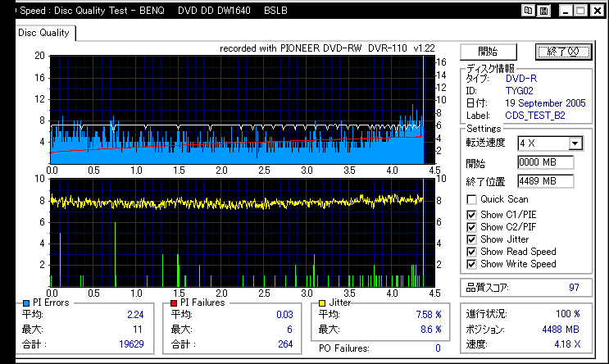Click the 4489 MB end position field
The height and width of the screenshot is (364, 609).
[x=545, y=181]
